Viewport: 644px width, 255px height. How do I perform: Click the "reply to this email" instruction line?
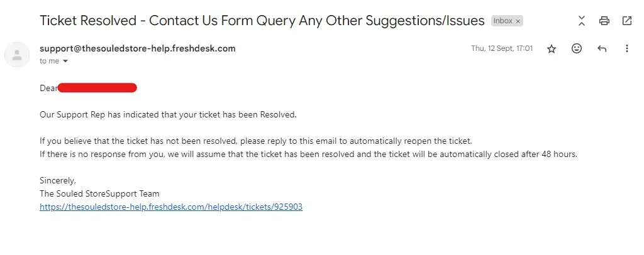click(x=255, y=141)
